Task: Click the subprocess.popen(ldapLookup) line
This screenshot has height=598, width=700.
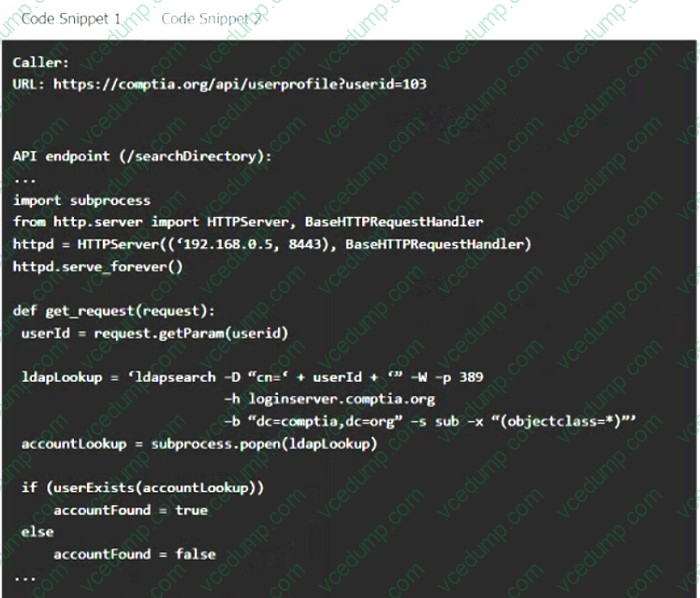Action: pos(199,444)
